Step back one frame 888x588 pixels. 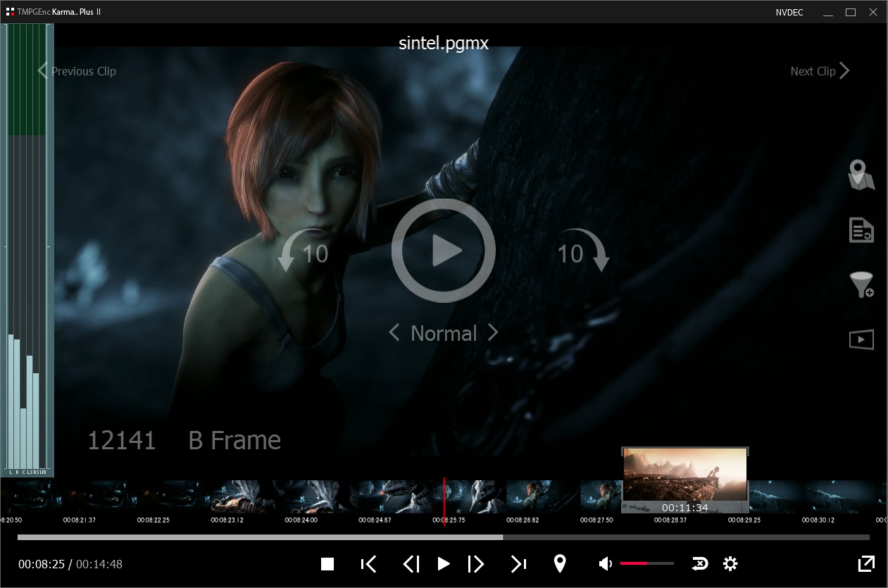click(411, 563)
